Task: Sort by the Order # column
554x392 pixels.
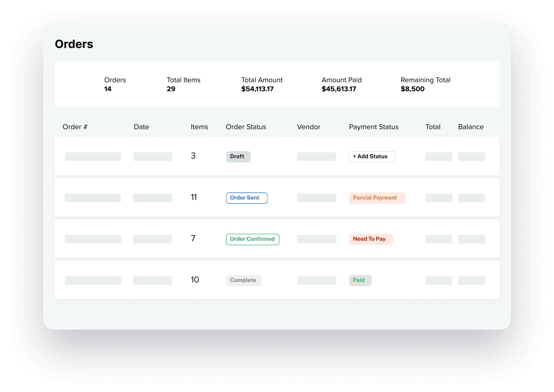Action: pos(75,127)
